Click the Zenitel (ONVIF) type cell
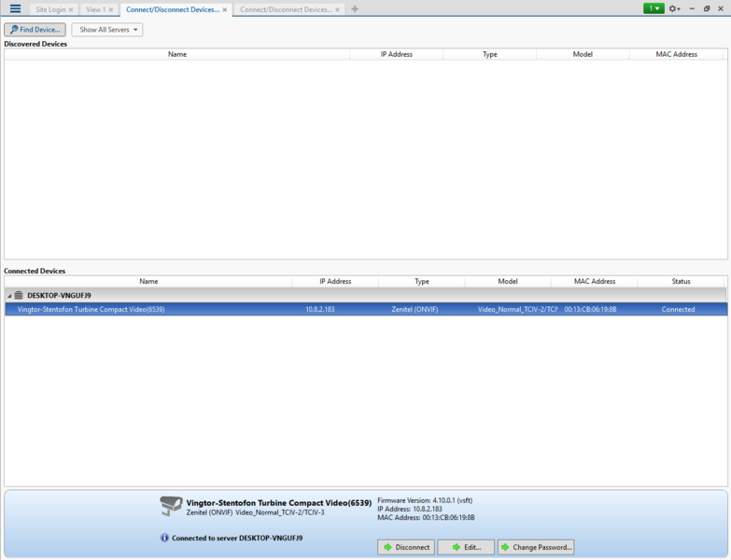The image size is (731, 560). pos(415,309)
